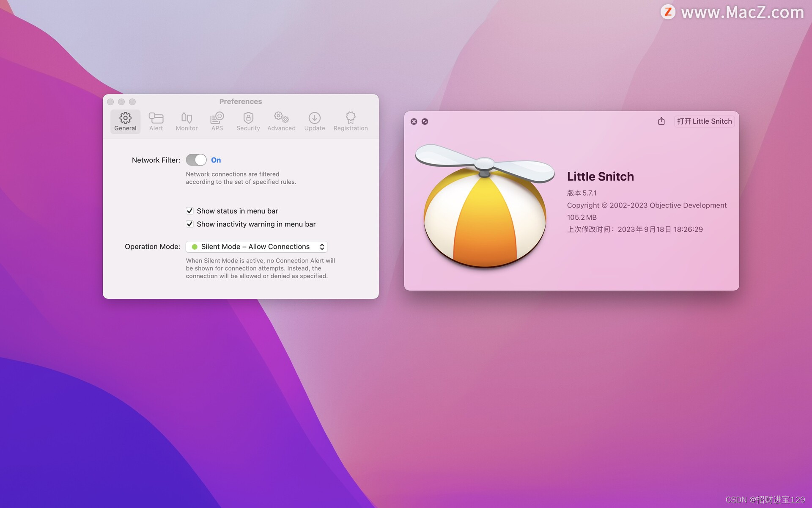This screenshot has width=812, height=508.
Task: Click the Little Snitch propeller cap icon
Action: tap(485, 206)
